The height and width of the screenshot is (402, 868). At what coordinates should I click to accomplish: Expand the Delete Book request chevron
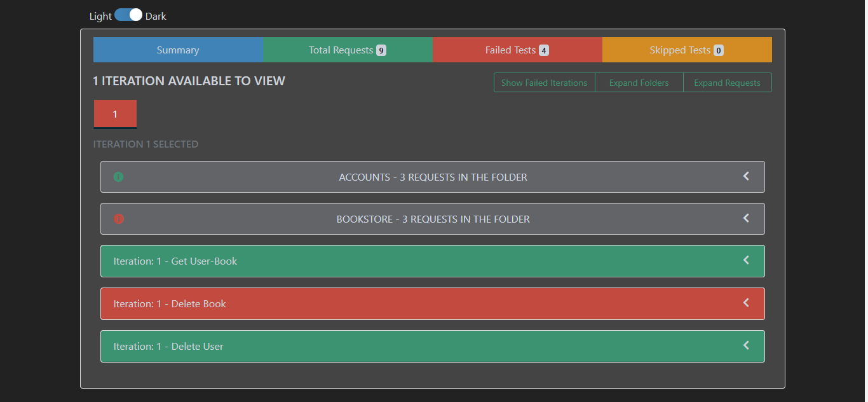746,303
